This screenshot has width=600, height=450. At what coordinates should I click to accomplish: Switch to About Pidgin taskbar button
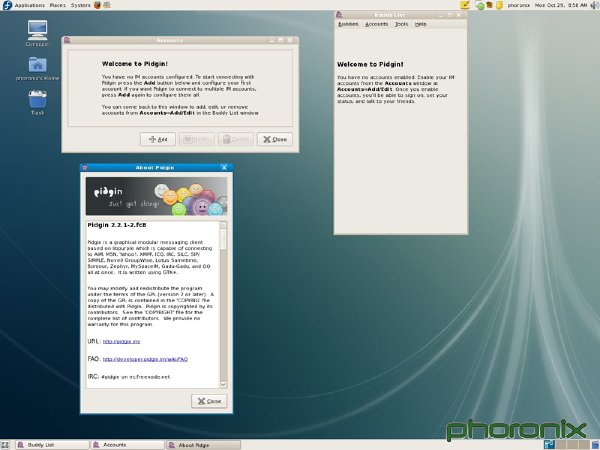click(204, 445)
